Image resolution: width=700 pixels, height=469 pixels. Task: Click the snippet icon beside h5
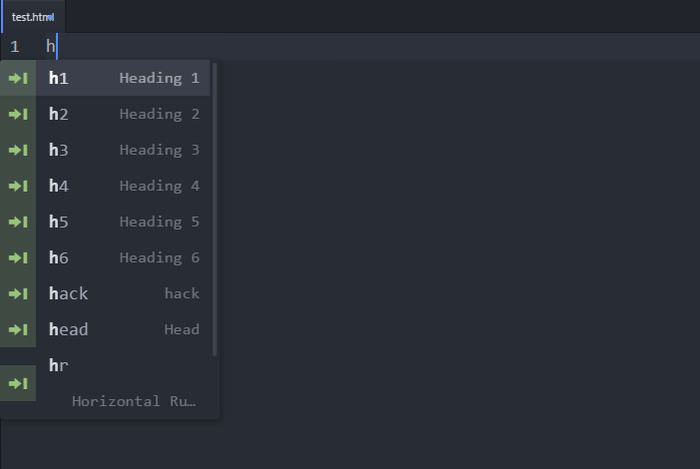tap(18, 222)
